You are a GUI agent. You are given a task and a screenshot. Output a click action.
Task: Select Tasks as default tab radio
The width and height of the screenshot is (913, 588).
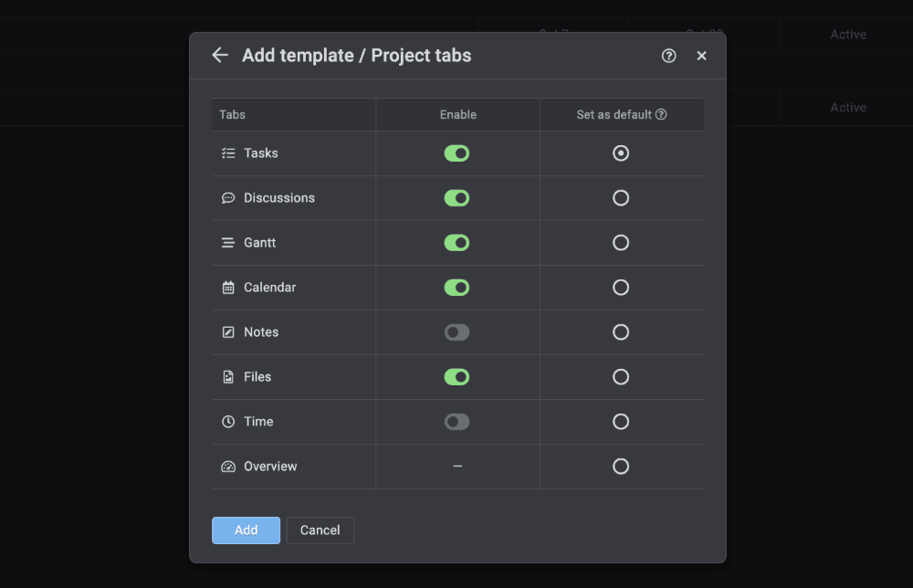tap(621, 153)
